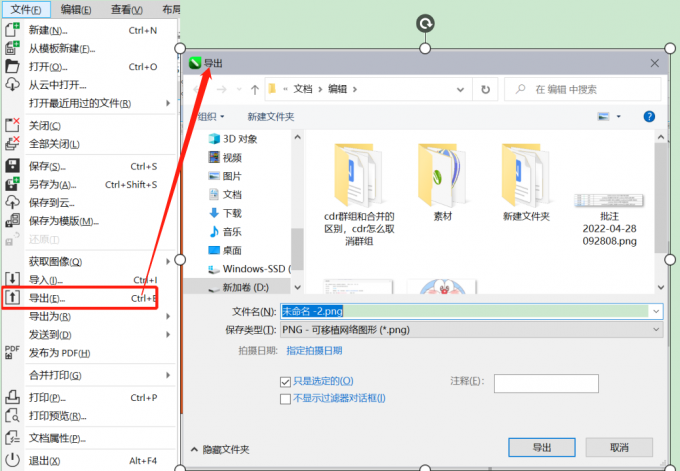
Task: Select the 素材 folder thumbnail
Action: pyautogui.click(x=442, y=183)
